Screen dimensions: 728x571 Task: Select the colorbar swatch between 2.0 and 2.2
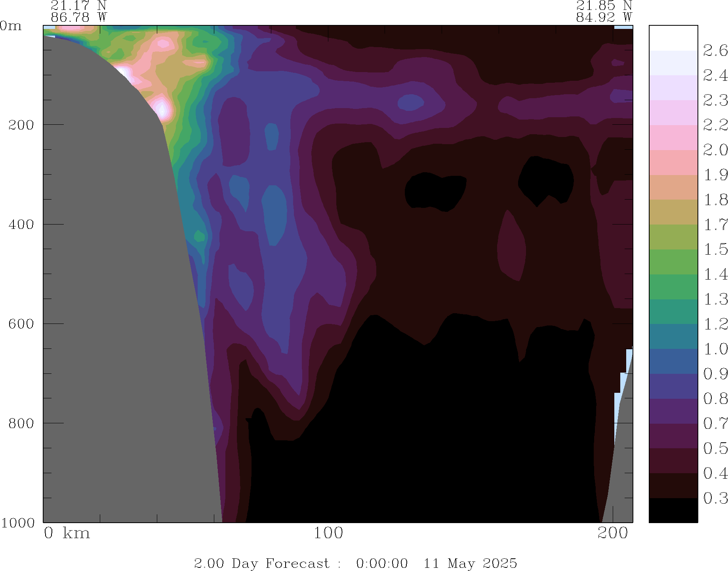[673, 137]
